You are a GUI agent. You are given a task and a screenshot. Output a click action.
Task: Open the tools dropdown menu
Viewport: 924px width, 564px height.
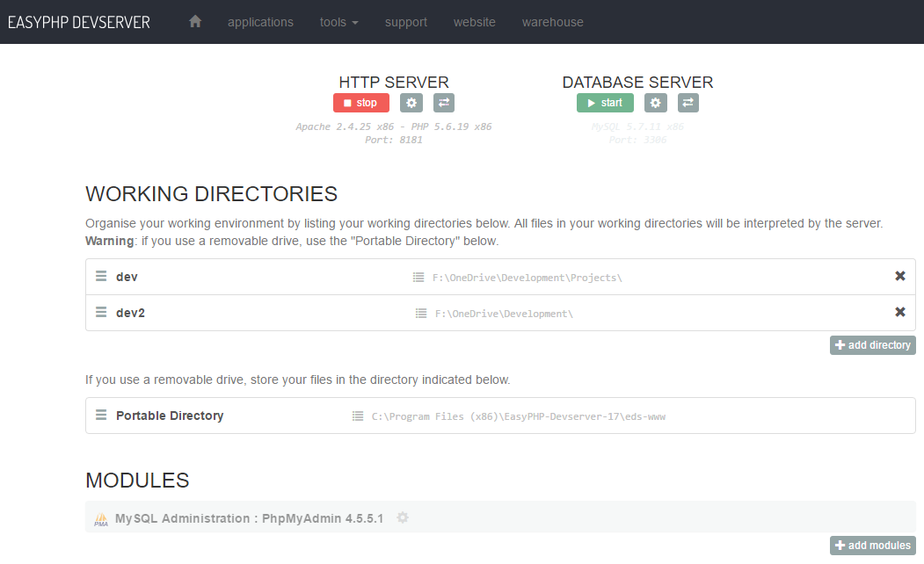(x=338, y=22)
